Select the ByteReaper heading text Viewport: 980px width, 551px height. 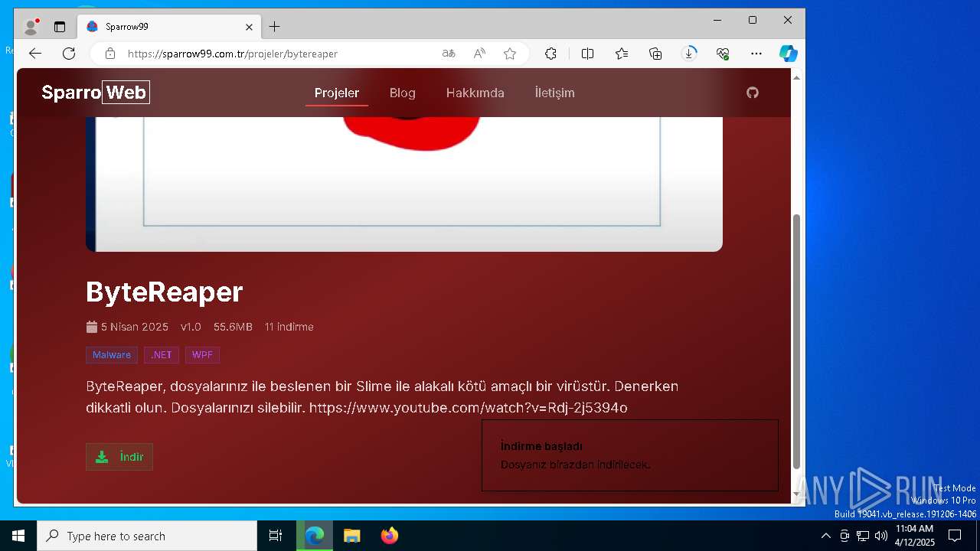(165, 292)
